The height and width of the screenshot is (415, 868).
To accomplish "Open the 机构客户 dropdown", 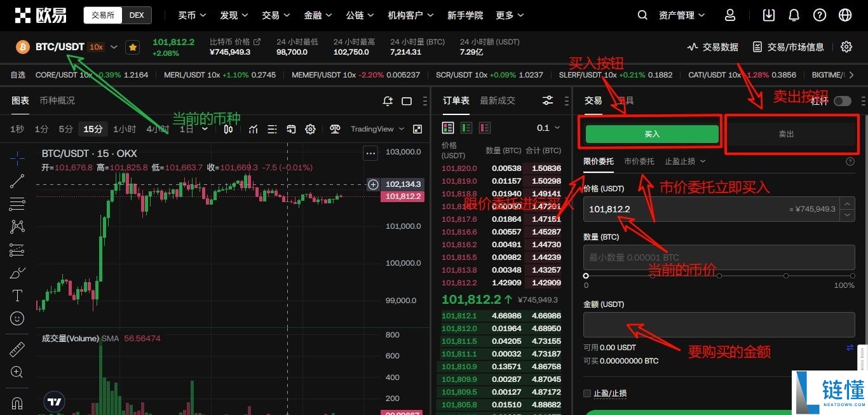I will coord(410,15).
